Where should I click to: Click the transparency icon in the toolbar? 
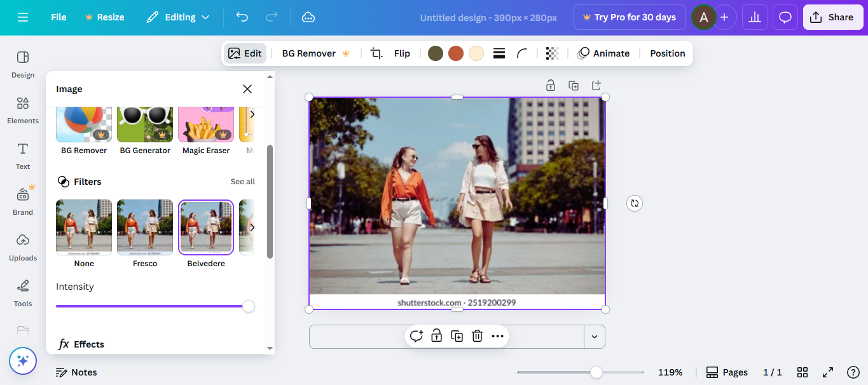551,53
